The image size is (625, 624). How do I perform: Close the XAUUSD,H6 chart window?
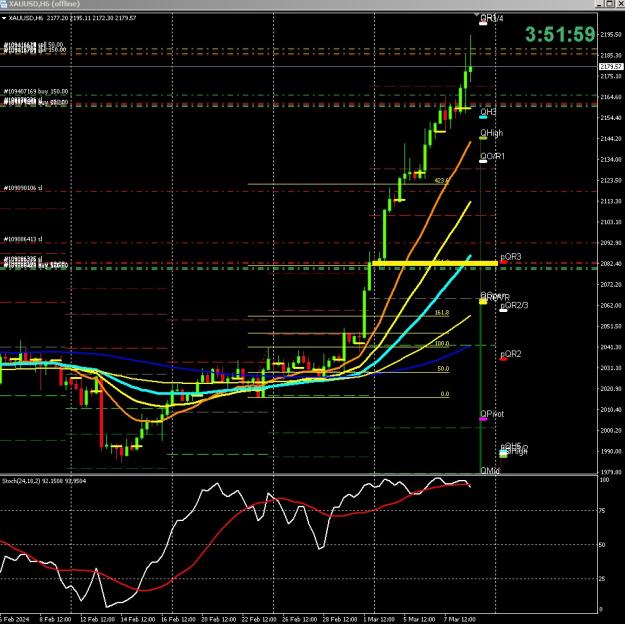620,4
